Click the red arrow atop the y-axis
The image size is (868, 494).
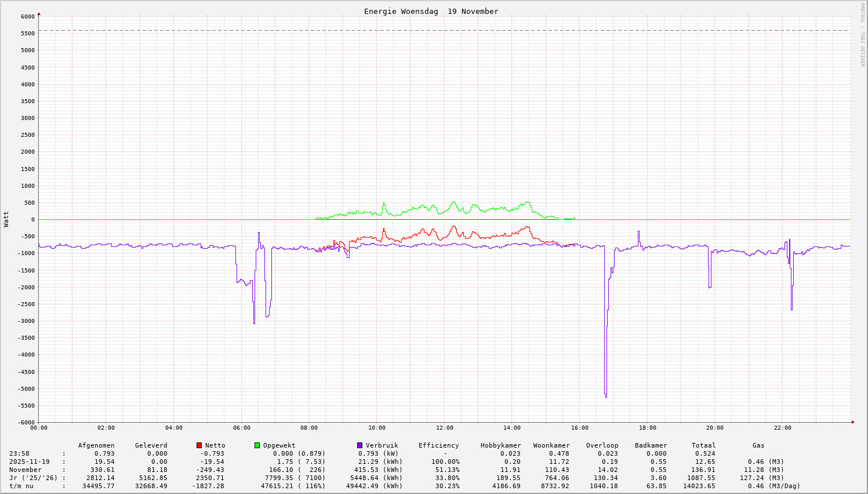39,13
